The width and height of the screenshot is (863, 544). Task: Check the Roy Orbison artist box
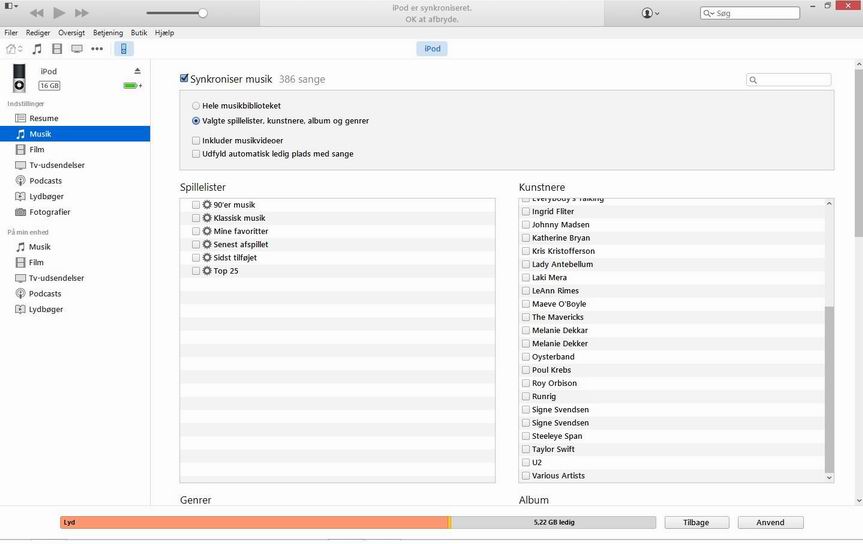tap(526, 383)
